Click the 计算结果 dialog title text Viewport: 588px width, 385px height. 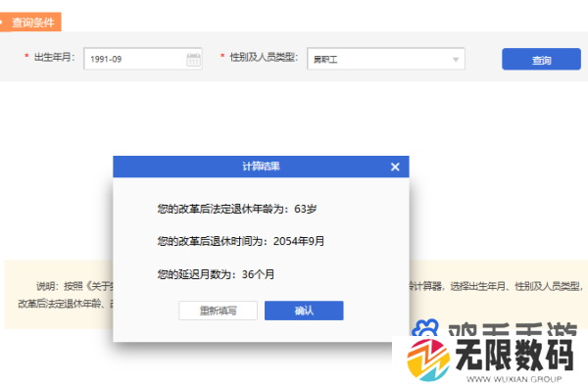coord(261,167)
